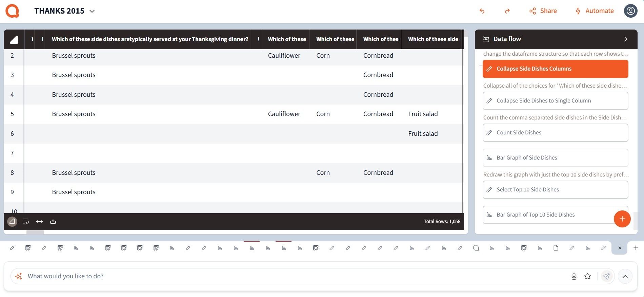Click the Share button
This screenshot has width=644, height=297.
click(x=543, y=11)
